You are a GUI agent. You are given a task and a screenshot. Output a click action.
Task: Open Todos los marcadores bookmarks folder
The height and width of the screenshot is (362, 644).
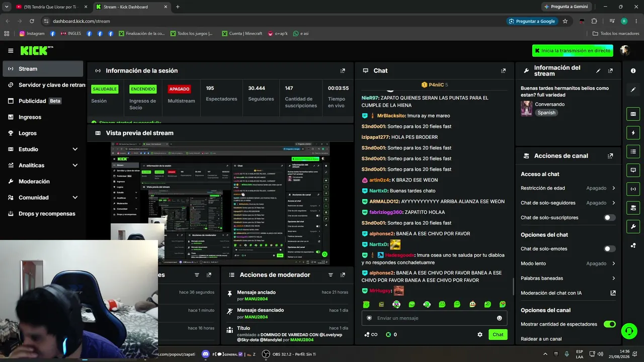pyautogui.click(x=616, y=34)
